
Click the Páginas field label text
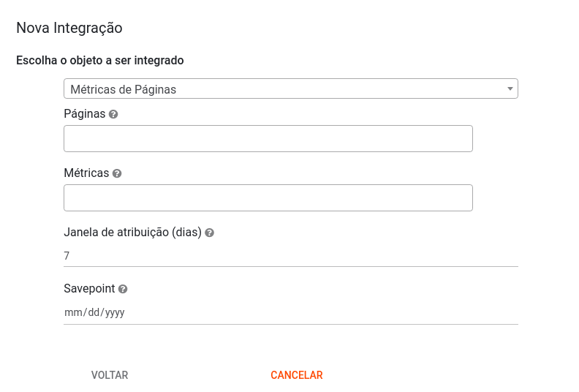pyautogui.click(x=85, y=114)
